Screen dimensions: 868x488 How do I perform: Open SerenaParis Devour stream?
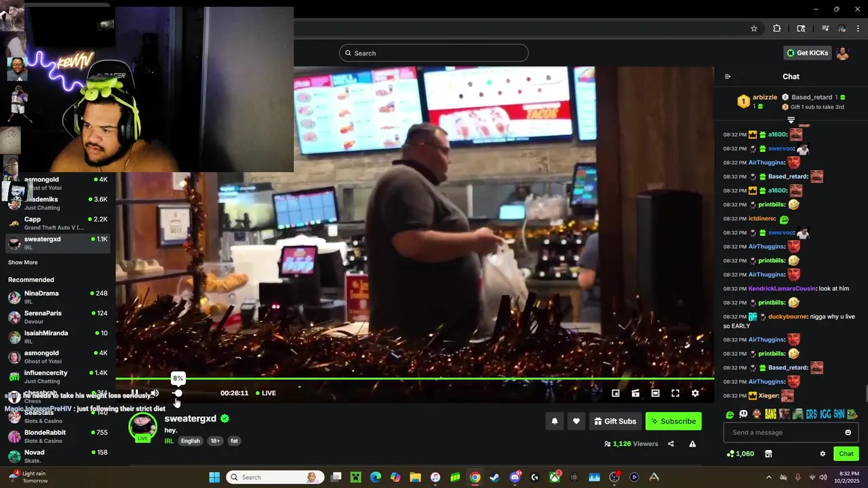click(58, 317)
